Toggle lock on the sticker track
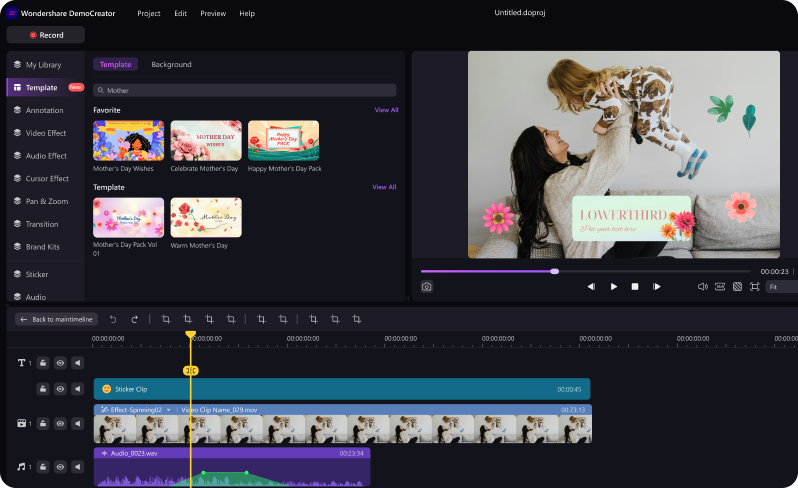Screen dimensions: 798x488 [x=43, y=389]
